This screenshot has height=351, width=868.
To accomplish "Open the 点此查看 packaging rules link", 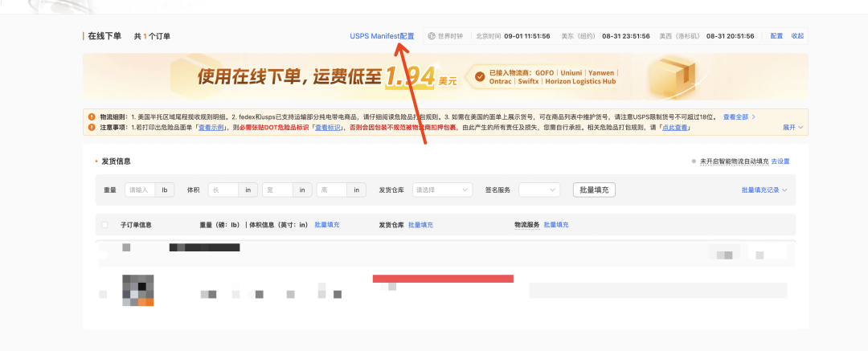I will [x=675, y=128].
